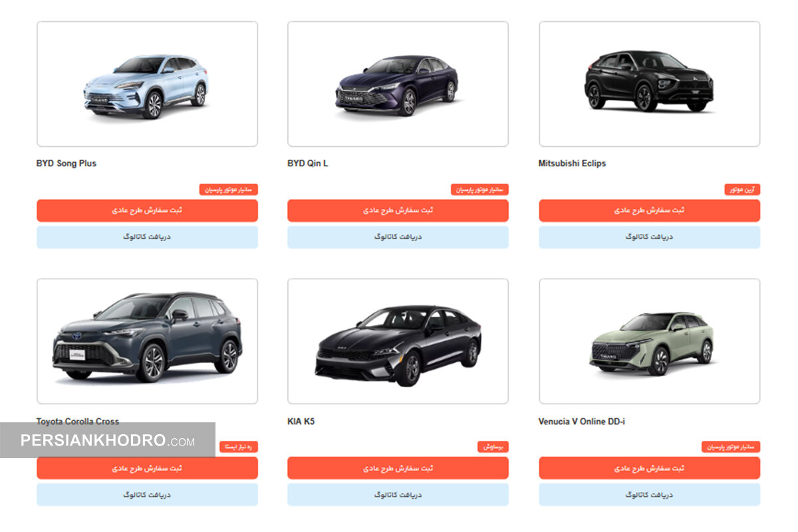Get the catalog for Mitsubishi Eclips
This screenshot has width=798, height=532.
click(649, 237)
